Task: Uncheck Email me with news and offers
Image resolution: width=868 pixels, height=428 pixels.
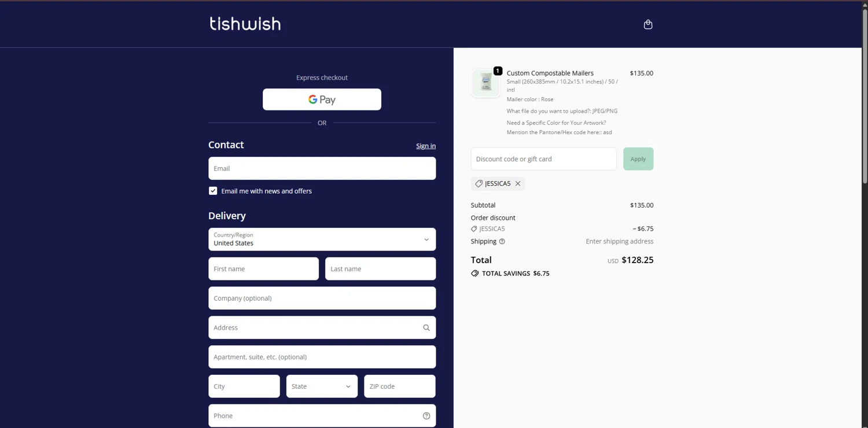Action: click(213, 191)
